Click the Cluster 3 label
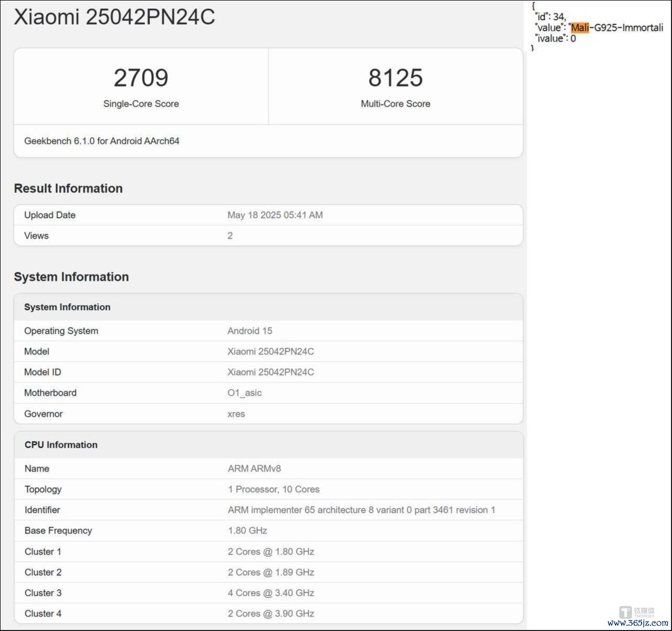This screenshot has width=672, height=631. click(x=43, y=593)
